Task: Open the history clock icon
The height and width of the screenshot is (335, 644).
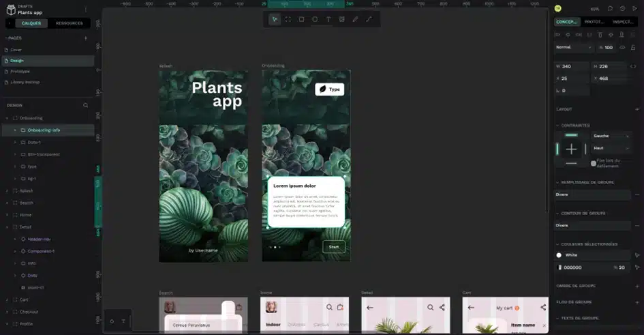Action: tap(623, 9)
